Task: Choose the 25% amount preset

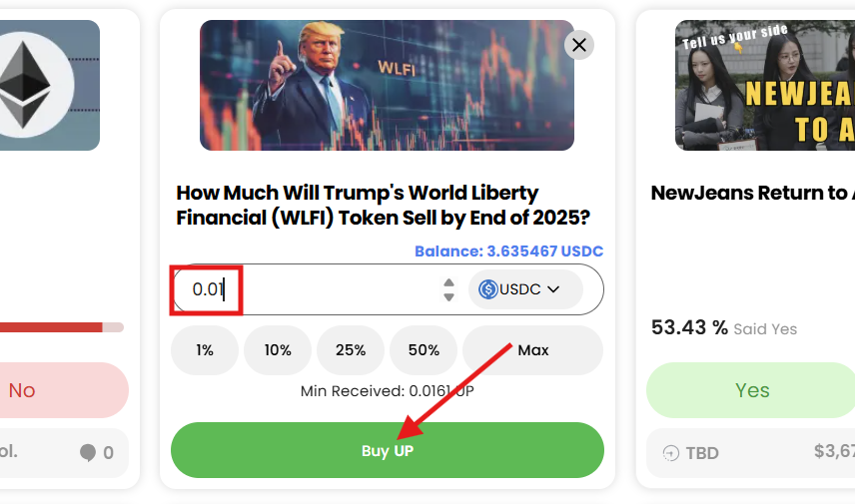Action: pyautogui.click(x=351, y=350)
